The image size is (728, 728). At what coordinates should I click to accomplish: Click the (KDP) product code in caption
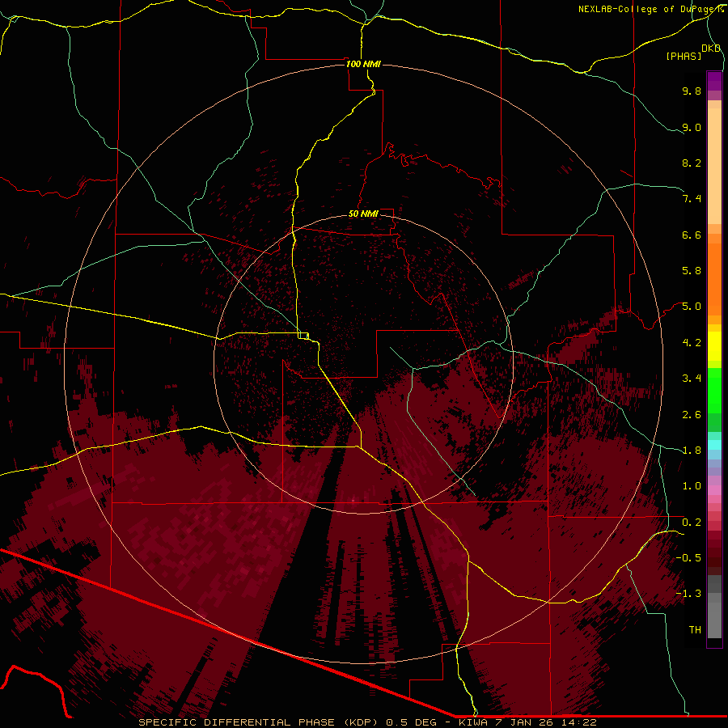[361, 722]
